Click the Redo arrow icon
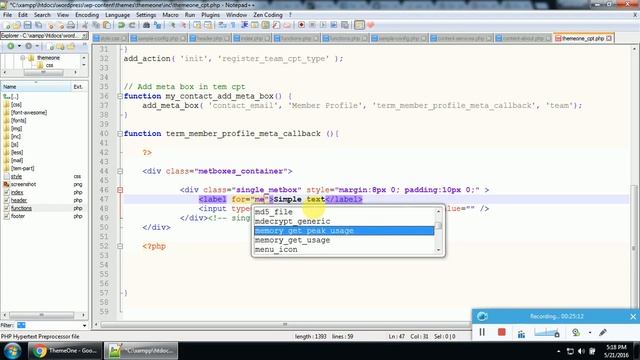This screenshot has width=640, height=360. click(x=132, y=25)
